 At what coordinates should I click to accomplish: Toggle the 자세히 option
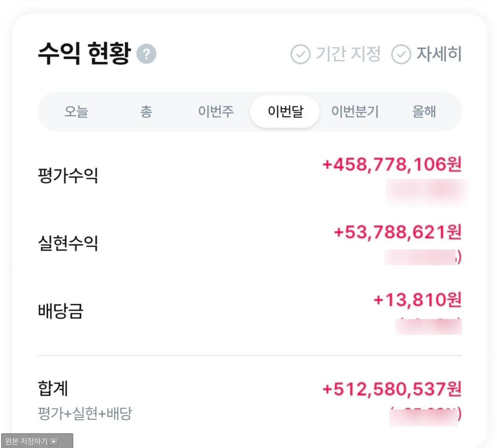[439, 53]
